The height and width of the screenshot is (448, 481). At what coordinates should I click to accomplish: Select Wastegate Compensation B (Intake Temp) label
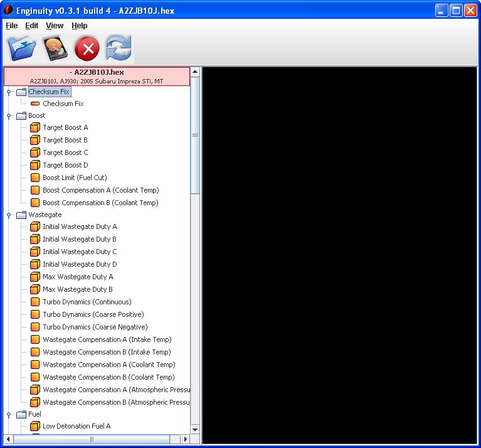point(107,352)
